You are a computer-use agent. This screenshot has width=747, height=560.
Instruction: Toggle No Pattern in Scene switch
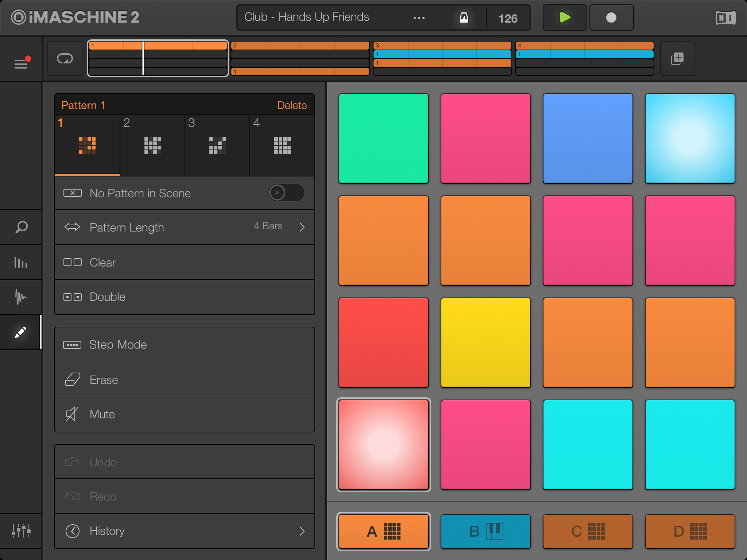pos(286,192)
